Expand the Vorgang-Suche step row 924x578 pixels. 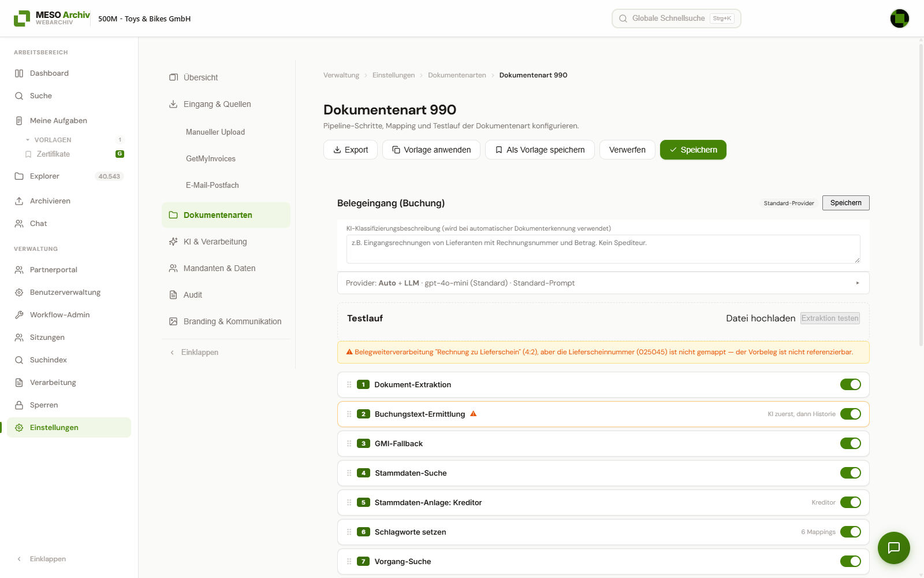[x=603, y=561]
